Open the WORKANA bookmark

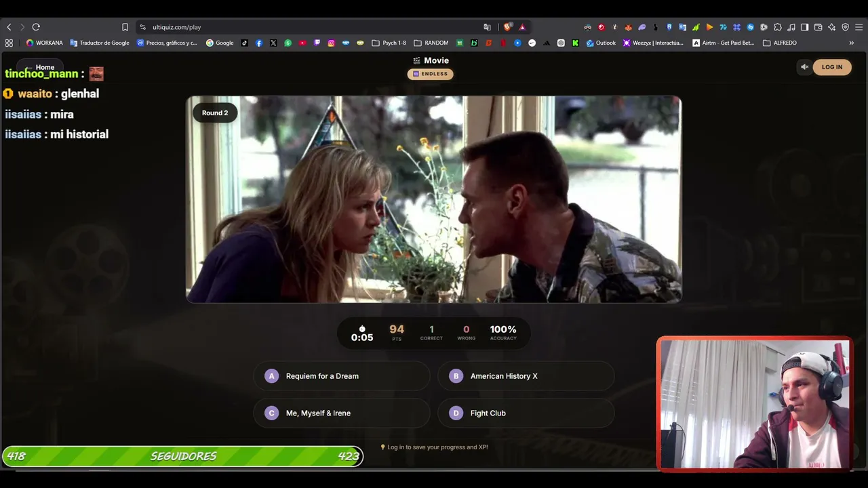(44, 43)
